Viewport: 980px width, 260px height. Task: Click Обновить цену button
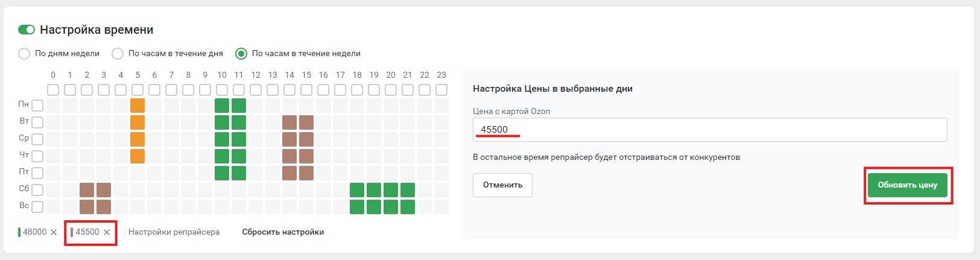tap(907, 185)
